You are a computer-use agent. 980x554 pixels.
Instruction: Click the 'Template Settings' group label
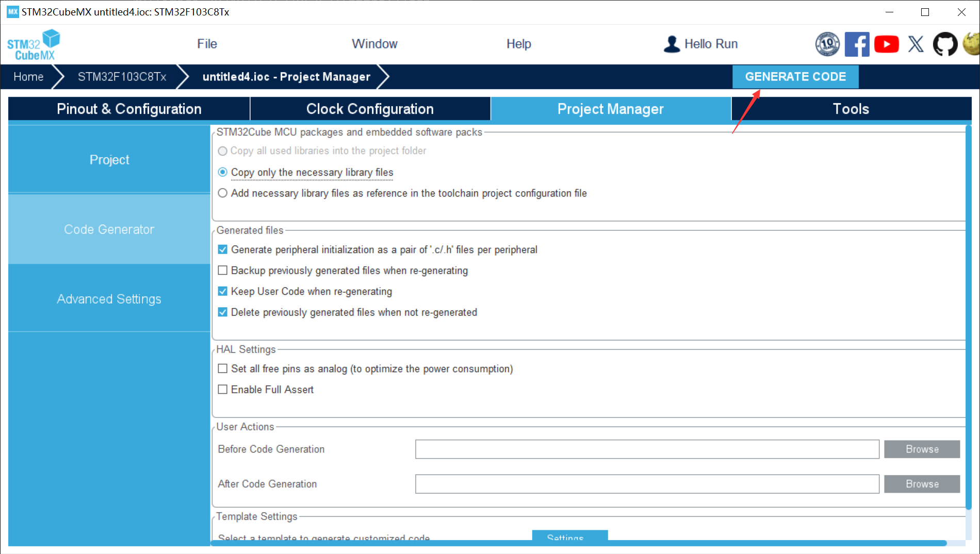point(257,516)
